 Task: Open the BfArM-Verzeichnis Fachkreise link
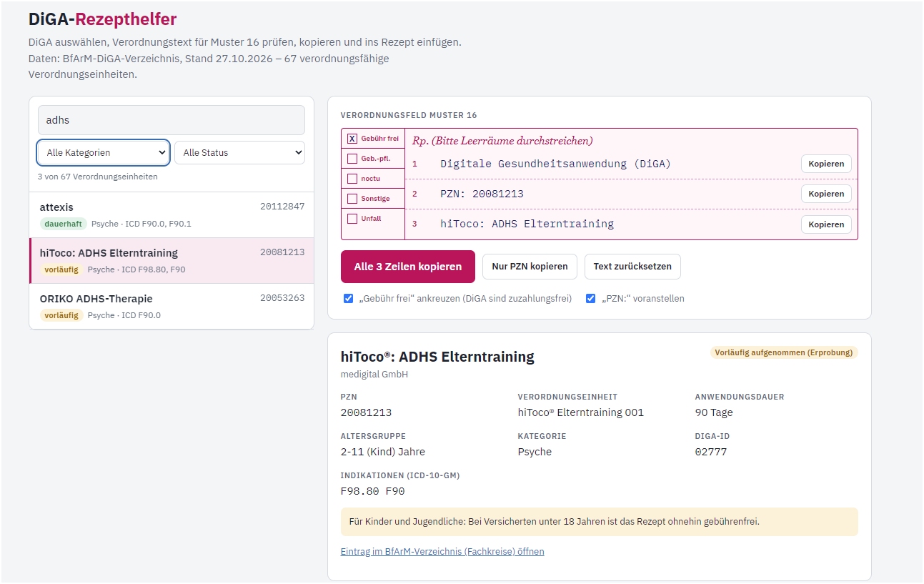[x=442, y=552]
